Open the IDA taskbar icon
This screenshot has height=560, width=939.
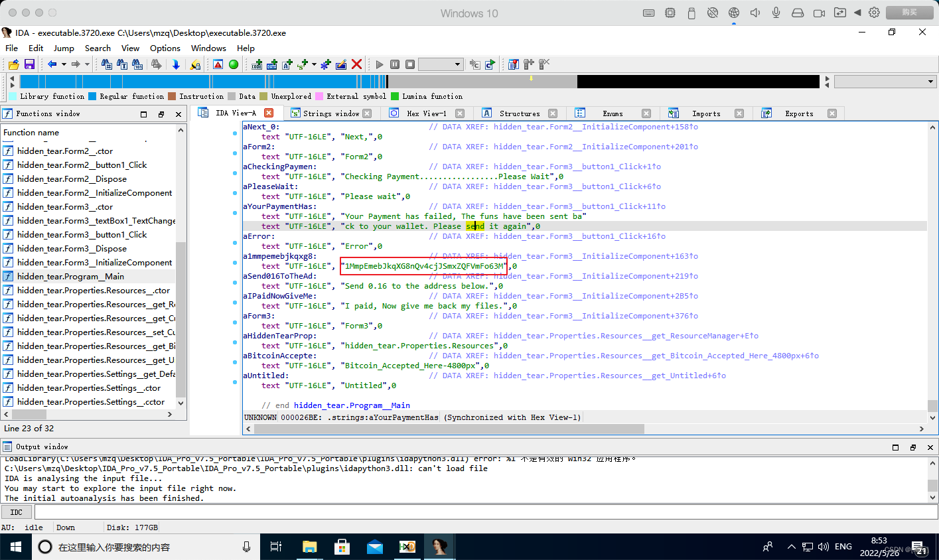pyautogui.click(x=439, y=546)
